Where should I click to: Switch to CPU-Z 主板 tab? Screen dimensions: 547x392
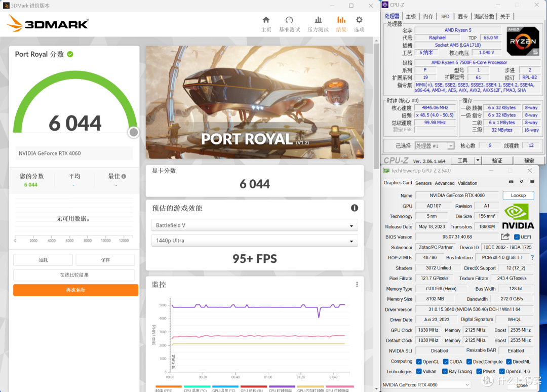coord(411,16)
